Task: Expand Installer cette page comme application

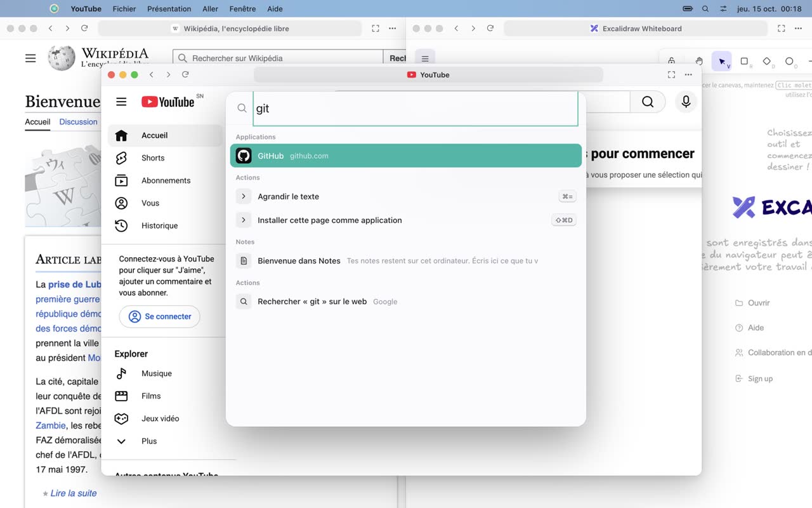Action: point(406,220)
